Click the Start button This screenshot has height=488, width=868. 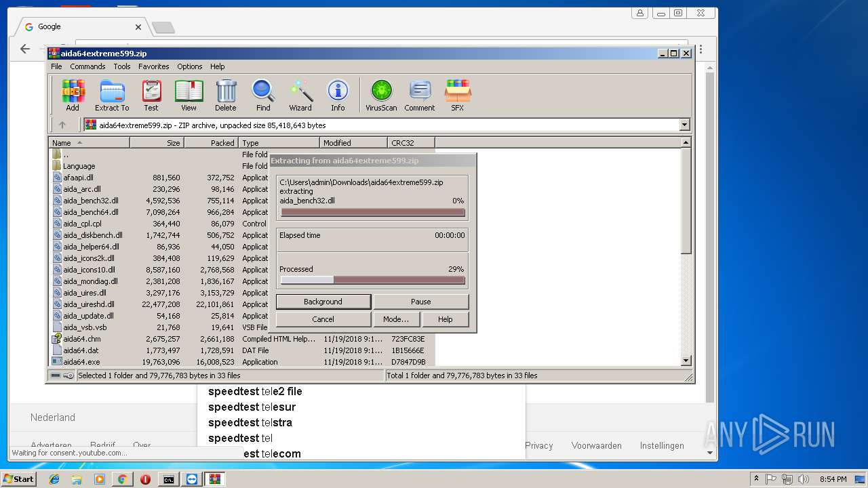point(19,479)
